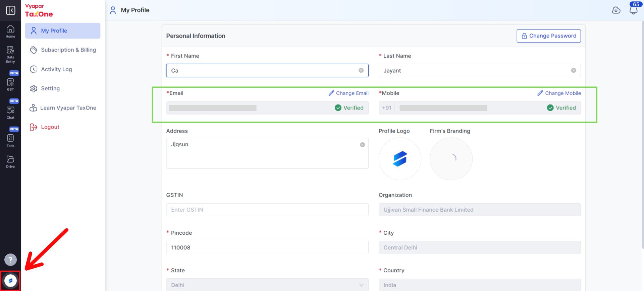Click the Vyapar TaxOne logo
This screenshot has height=291, width=644.
39,10
